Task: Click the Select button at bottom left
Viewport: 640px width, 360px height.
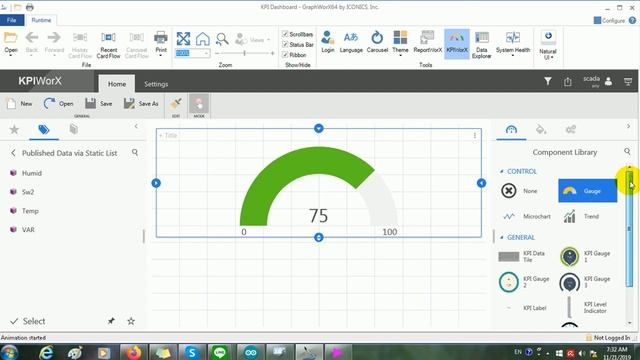Action: point(28,321)
